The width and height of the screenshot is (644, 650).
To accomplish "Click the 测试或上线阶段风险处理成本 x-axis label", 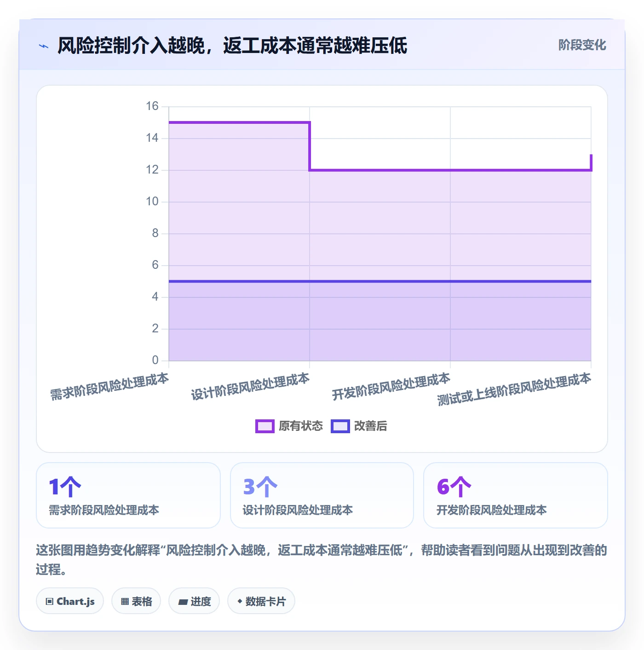I will pos(514,389).
